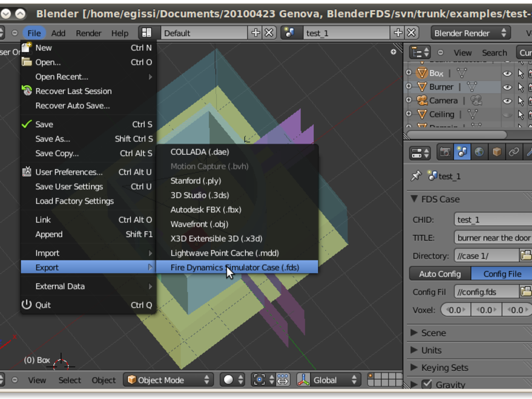Show the Object properties tab
This screenshot has width=532, height=399.
(495, 152)
